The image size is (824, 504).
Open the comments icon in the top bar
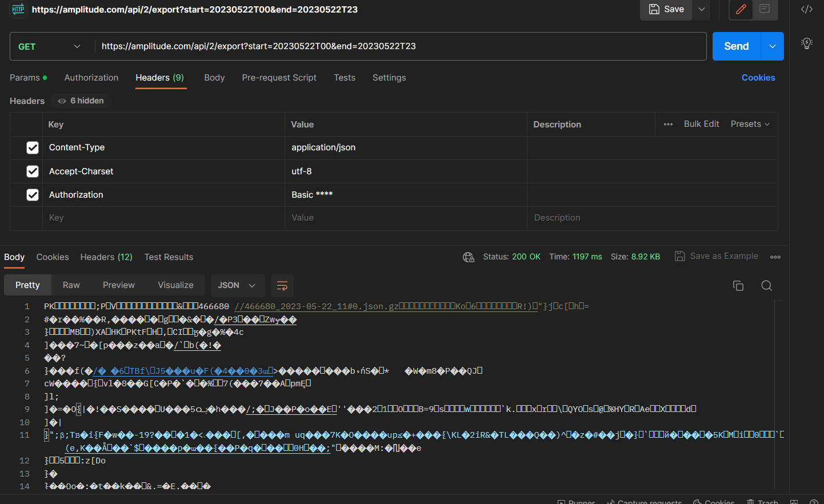(x=765, y=9)
